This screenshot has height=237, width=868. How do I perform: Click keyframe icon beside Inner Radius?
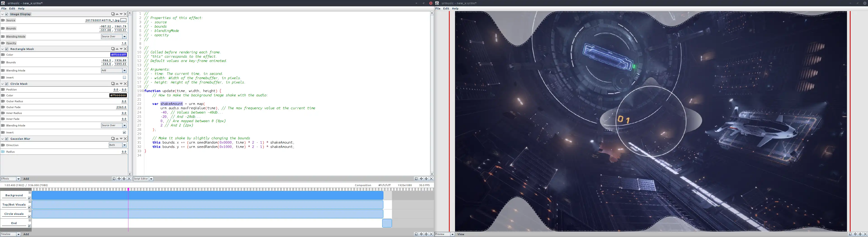pos(3,113)
